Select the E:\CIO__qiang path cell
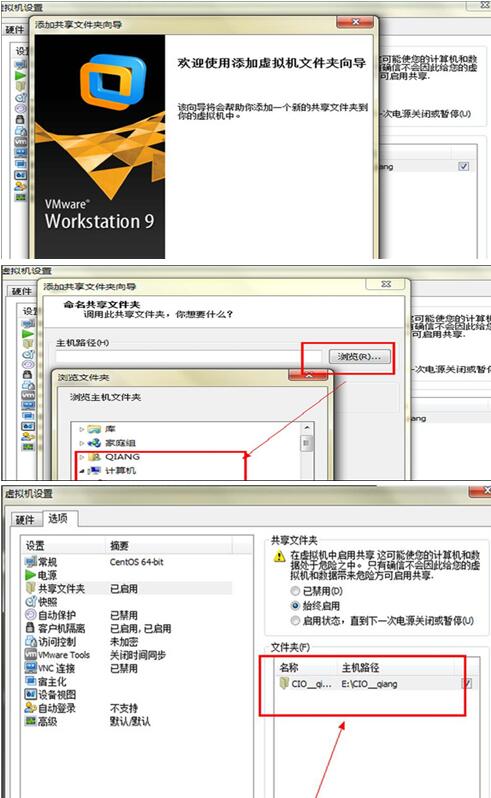This screenshot has height=798, width=491. point(369,683)
